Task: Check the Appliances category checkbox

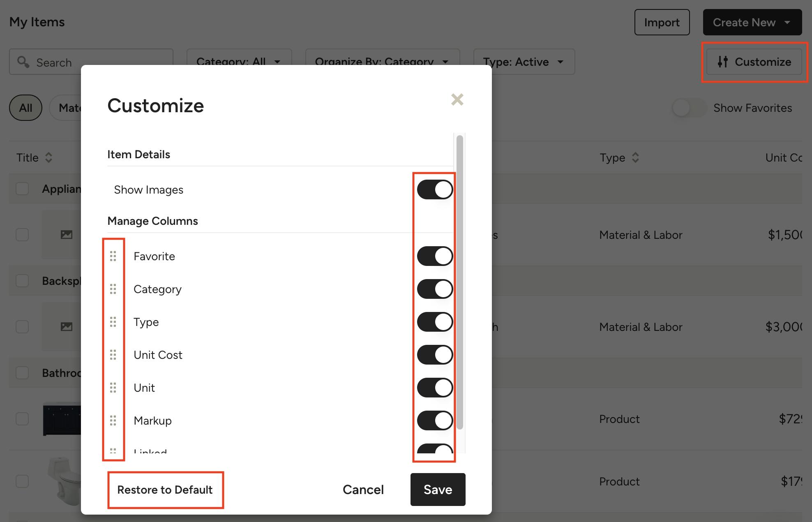Action: tap(22, 189)
